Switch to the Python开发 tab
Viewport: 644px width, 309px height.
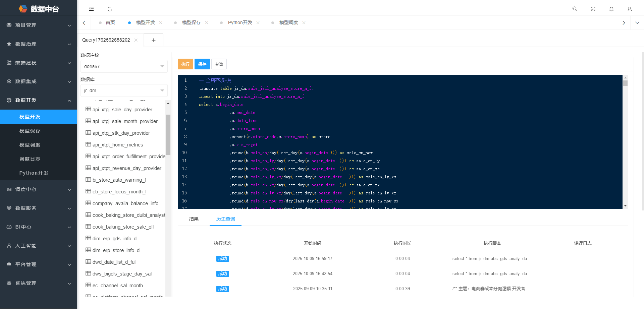[240, 23]
